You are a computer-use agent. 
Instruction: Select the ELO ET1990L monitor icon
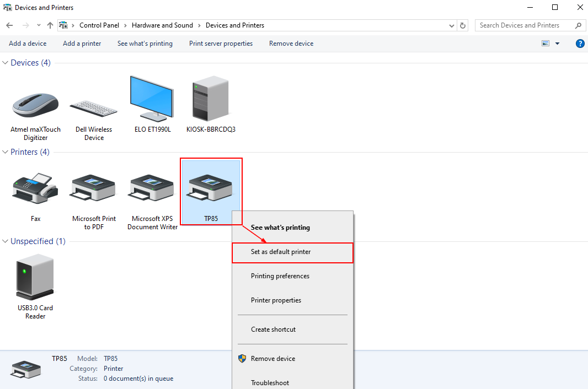(152, 99)
